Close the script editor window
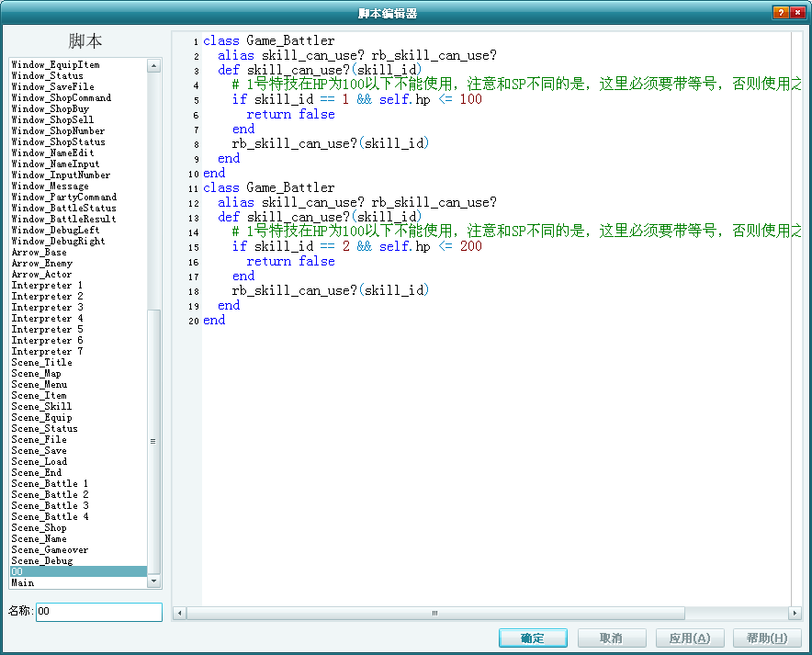Screen dimensions: 812x655 pos(797,13)
